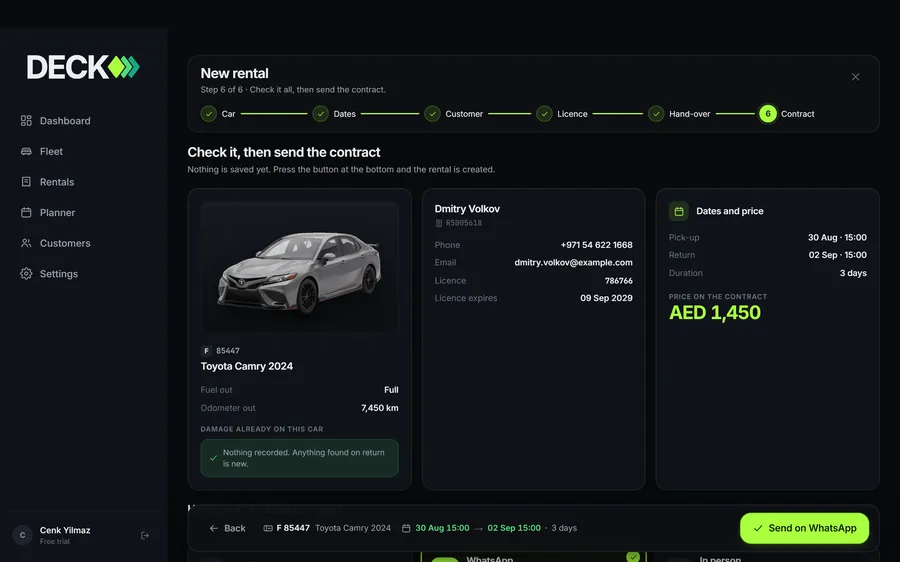This screenshot has height=562, width=900.
Task: Click the AED 1,450 contract price
Action: coord(715,313)
